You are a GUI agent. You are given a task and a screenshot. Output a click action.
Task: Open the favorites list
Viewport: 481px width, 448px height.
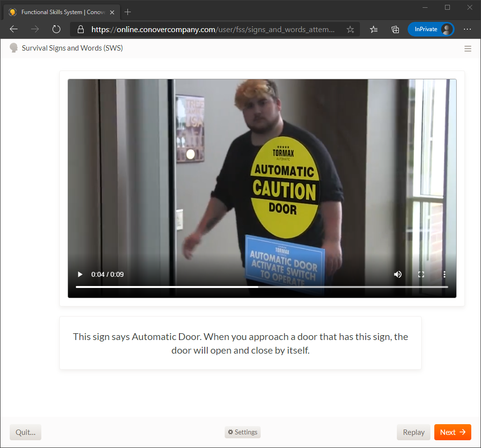point(374,29)
